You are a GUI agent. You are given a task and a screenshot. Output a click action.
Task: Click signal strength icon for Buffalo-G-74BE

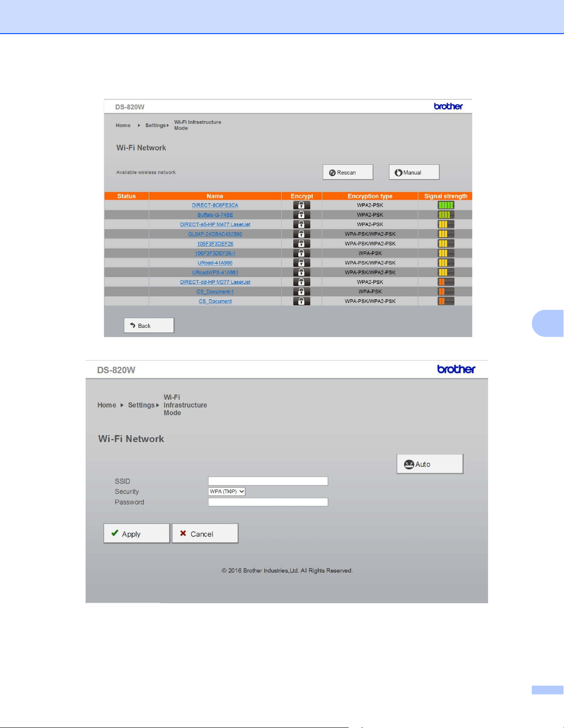[x=446, y=215]
